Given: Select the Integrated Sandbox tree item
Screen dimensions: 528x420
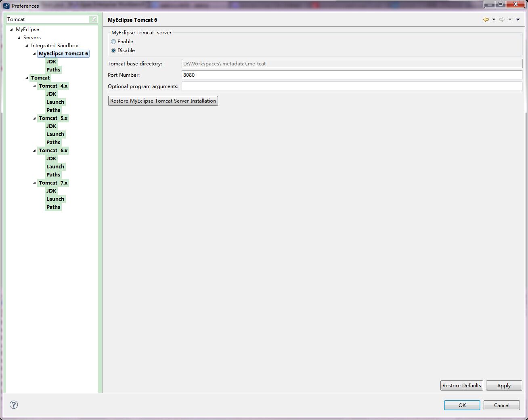Looking at the screenshot, I should (x=54, y=45).
